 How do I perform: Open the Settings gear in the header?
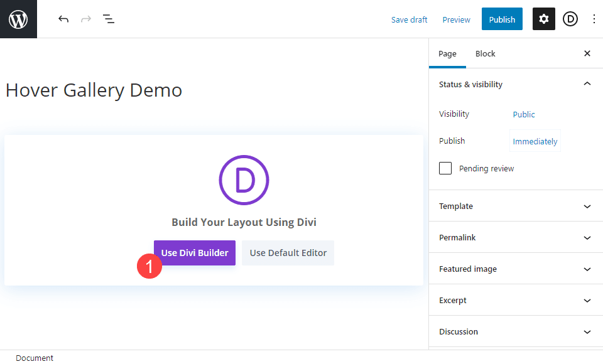pos(543,19)
